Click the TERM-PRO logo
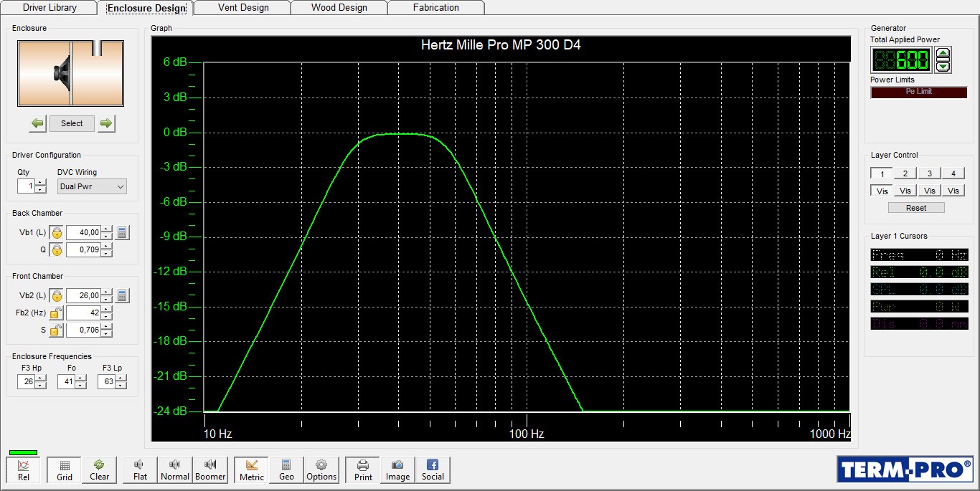 [905, 469]
